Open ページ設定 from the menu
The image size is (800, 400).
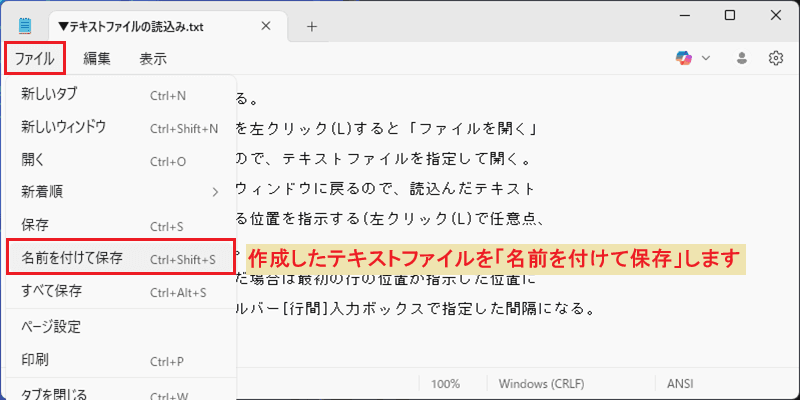(x=120, y=327)
